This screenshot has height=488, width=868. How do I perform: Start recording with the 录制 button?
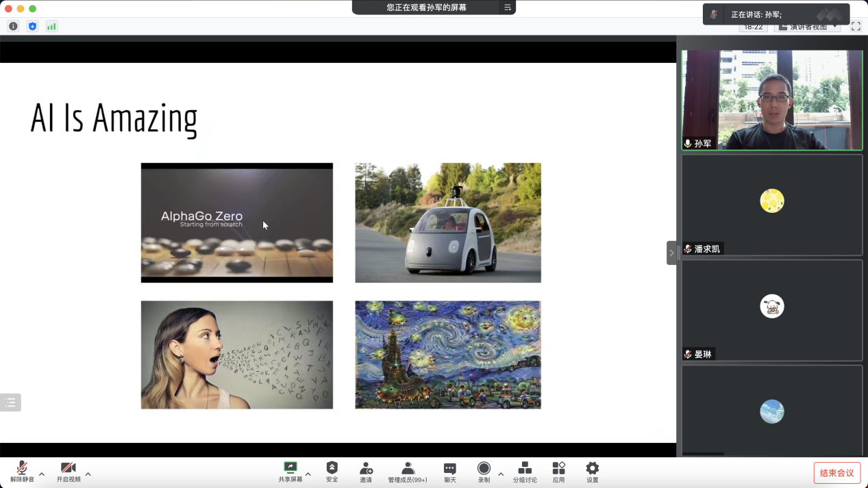click(x=484, y=468)
